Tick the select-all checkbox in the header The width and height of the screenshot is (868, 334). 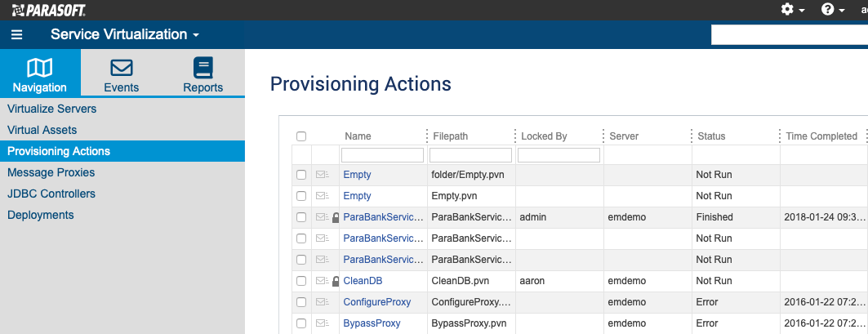pyautogui.click(x=301, y=136)
